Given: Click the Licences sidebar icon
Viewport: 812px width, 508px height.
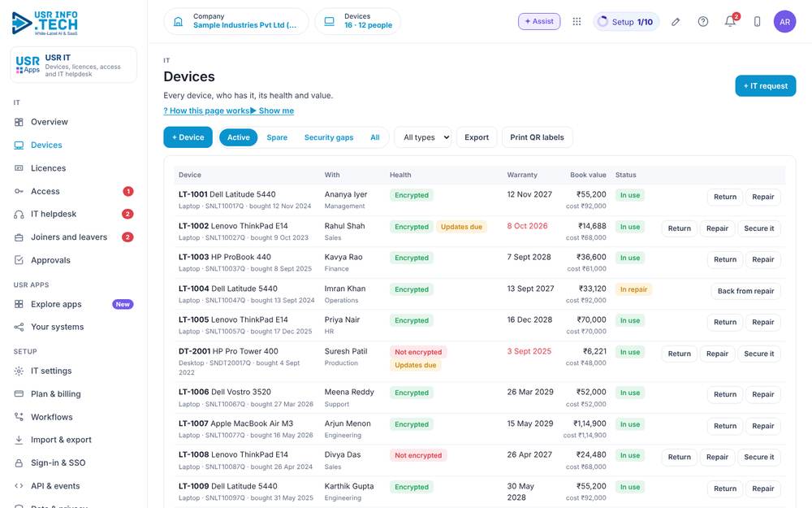Looking at the screenshot, I should (19, 168).
